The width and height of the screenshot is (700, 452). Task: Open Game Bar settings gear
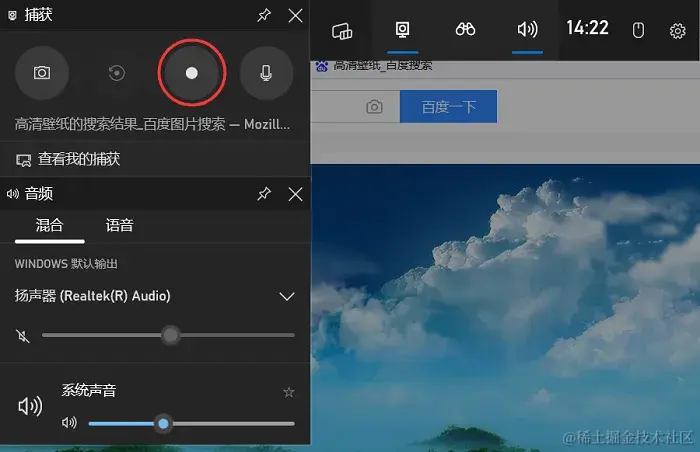(x=677, y=31)
